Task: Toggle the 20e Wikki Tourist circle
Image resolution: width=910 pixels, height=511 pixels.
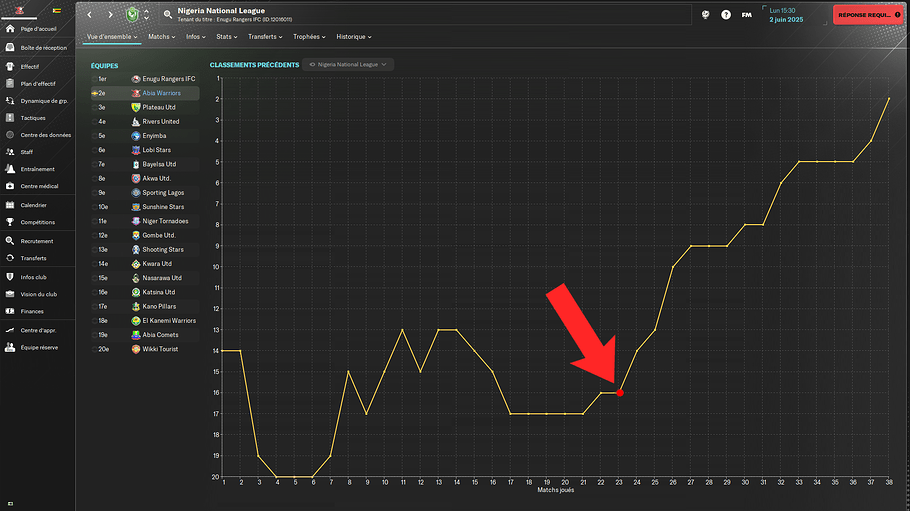Action: click(x=95, y=349)
